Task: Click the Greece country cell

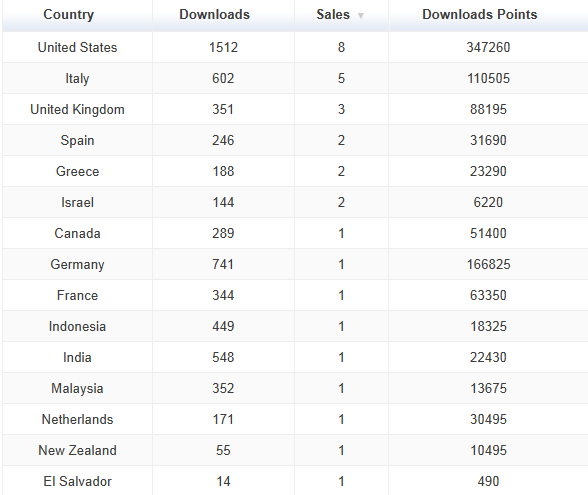Action: [x=77, y=171]
